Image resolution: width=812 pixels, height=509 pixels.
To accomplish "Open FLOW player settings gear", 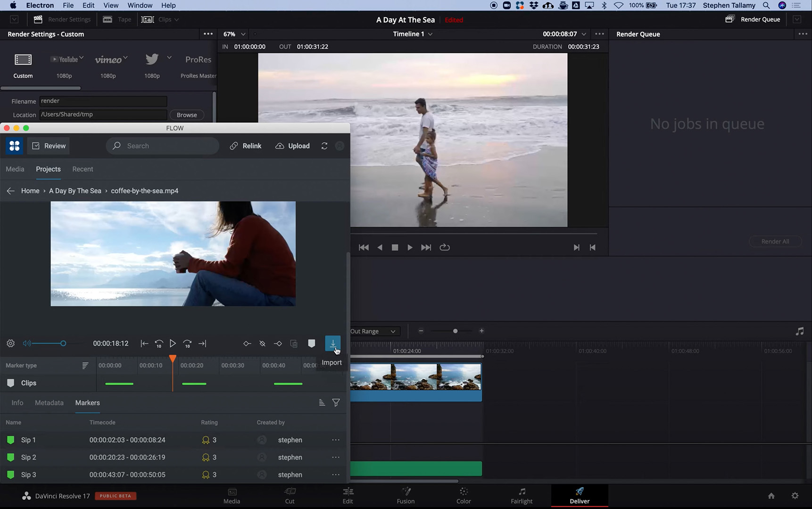I will tap(10, 344).
